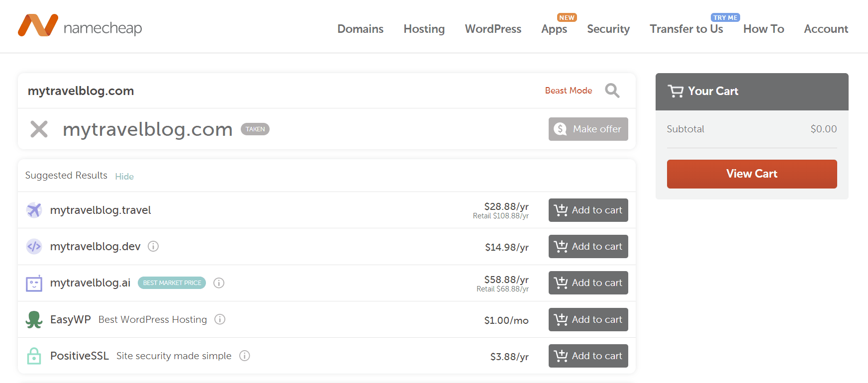This screenshot has height=383, width=868.
Task: Open the Account menu
Action: pos(826,29)
